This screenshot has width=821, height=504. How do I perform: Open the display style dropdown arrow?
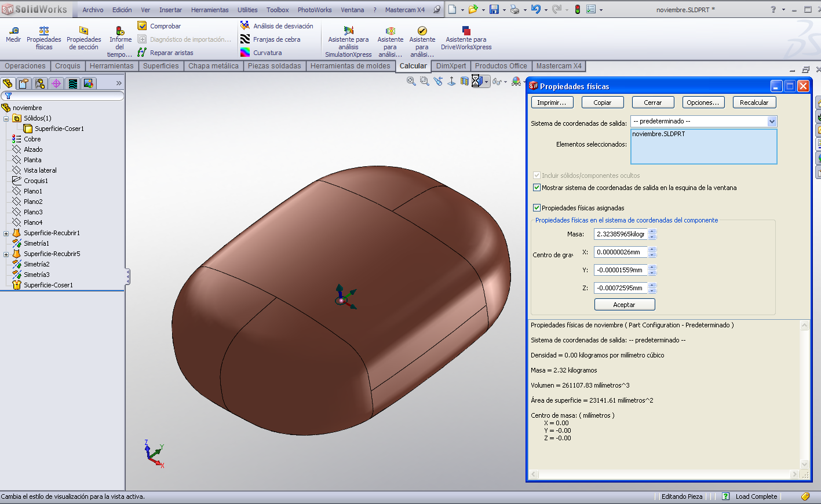487,82
